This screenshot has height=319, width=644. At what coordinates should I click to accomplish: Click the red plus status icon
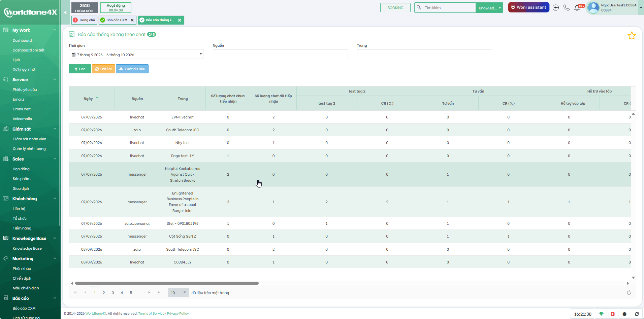pos(612,314)
